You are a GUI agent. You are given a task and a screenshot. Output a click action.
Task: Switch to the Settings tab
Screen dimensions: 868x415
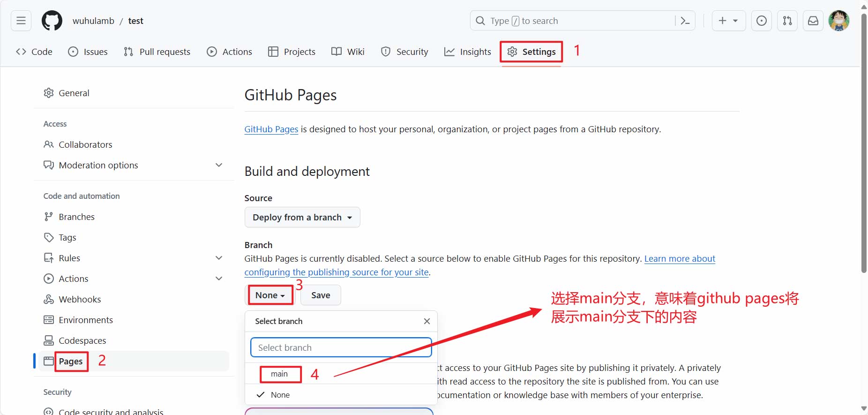[531, 52]
